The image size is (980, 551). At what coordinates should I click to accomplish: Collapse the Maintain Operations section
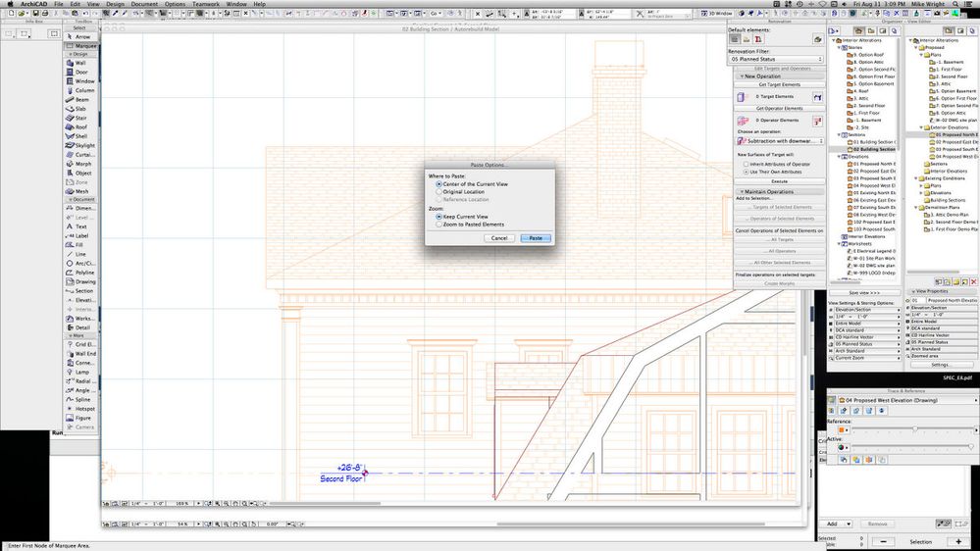point(742,192)
